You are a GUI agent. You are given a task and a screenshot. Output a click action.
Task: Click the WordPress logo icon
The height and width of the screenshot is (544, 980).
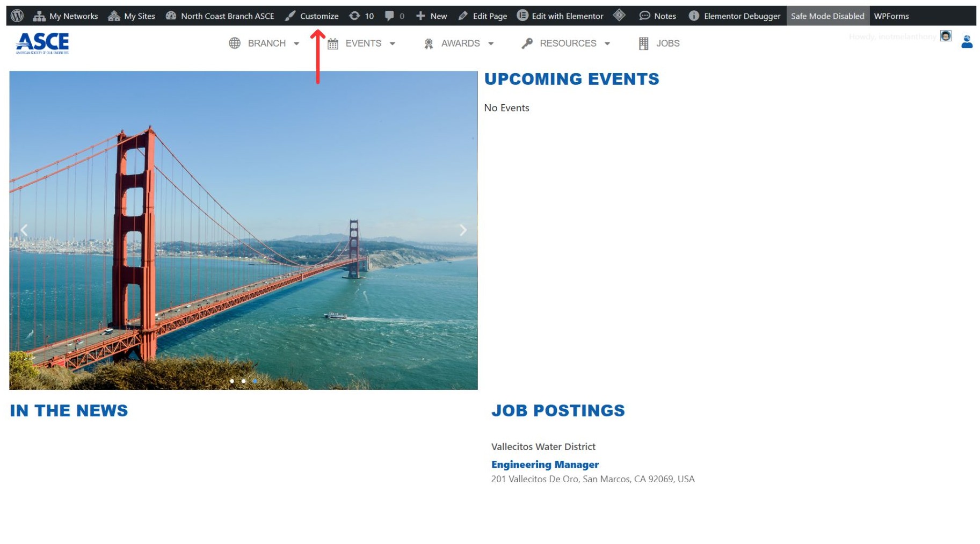click(x=17, y=16)
